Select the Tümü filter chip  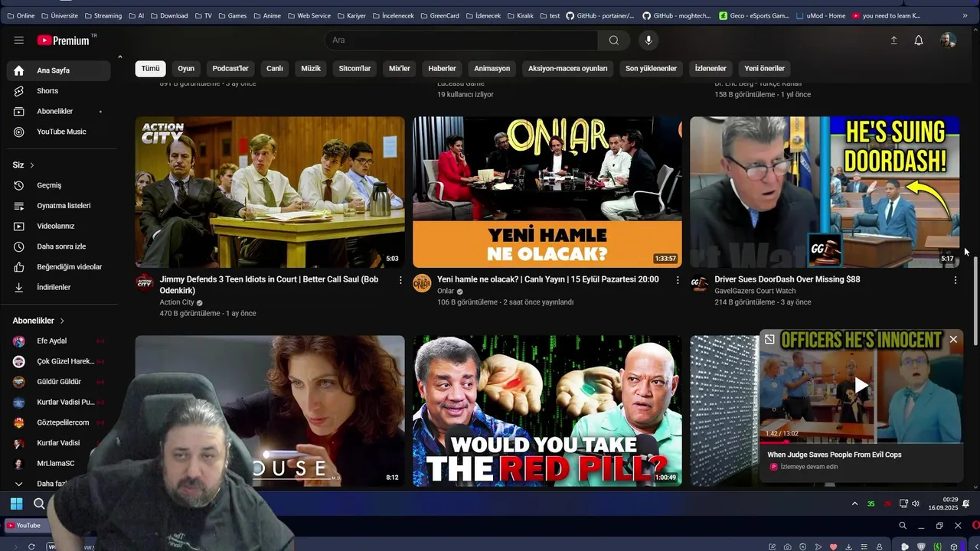coord(150,68)
